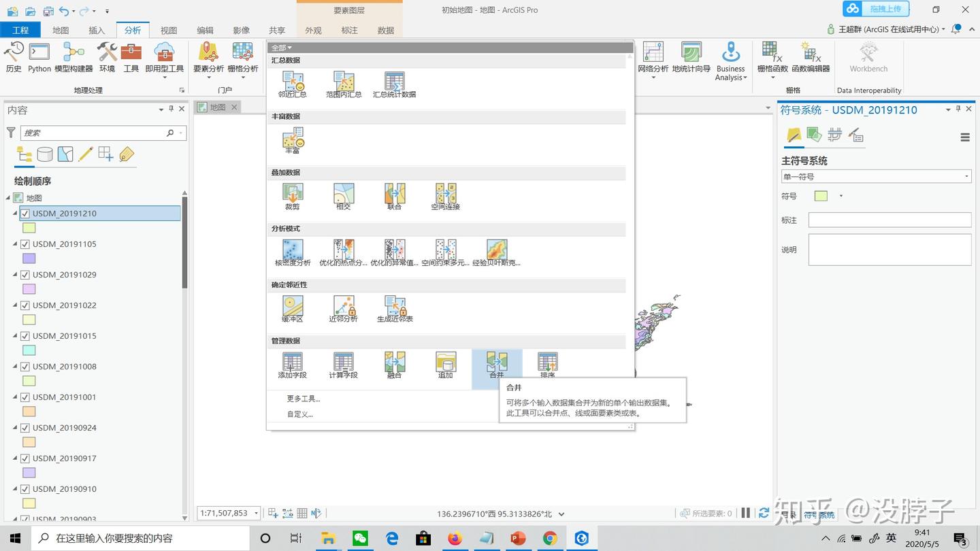Click the 标注 text input field
Viewport: 980px width, 551px height.
[x=889, y=220]
